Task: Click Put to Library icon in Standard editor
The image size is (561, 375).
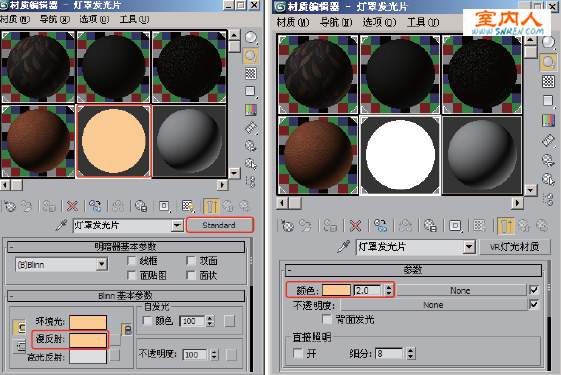Action: (x=141, y=206)
